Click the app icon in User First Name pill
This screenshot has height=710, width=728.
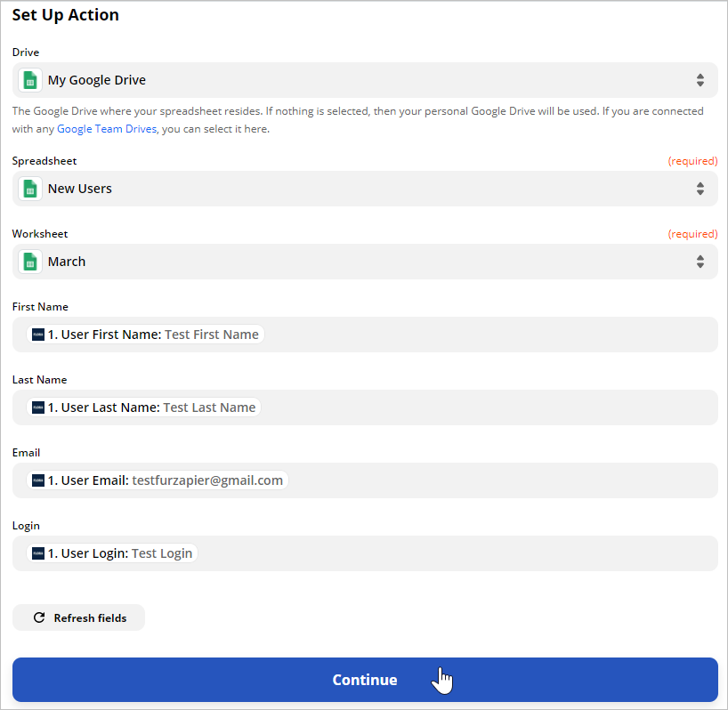(38, 335)
